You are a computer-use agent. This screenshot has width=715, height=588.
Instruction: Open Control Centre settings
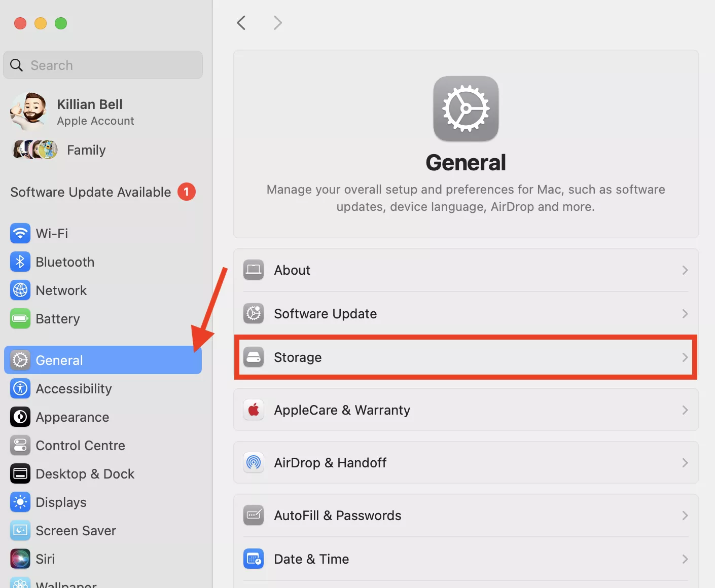click(80, 445)
